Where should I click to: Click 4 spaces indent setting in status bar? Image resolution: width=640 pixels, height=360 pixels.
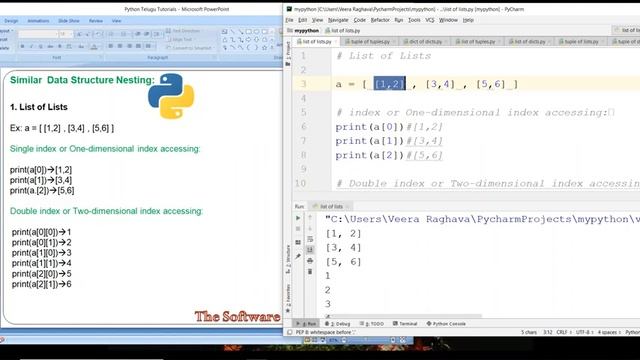pyautogui.click(x=609, y=332)
